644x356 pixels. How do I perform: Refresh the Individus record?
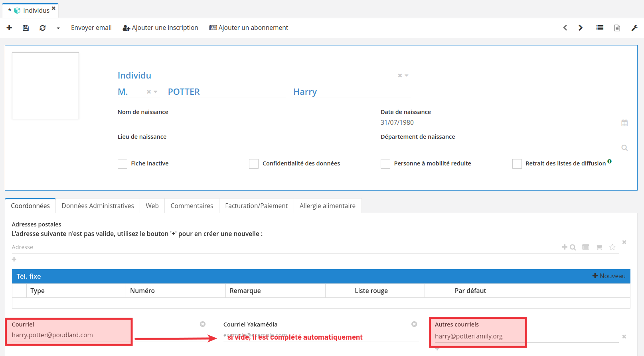[x=42, y=28]
